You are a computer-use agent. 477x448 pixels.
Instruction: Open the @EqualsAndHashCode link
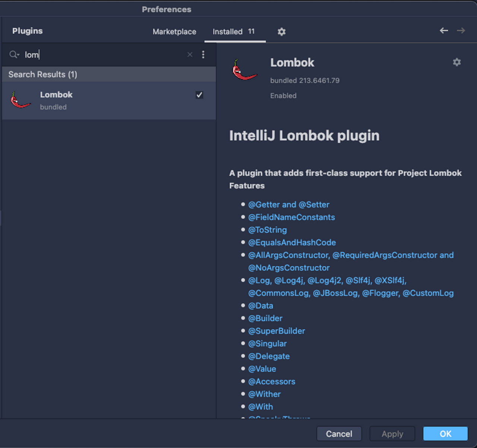[x=292, y=242]
